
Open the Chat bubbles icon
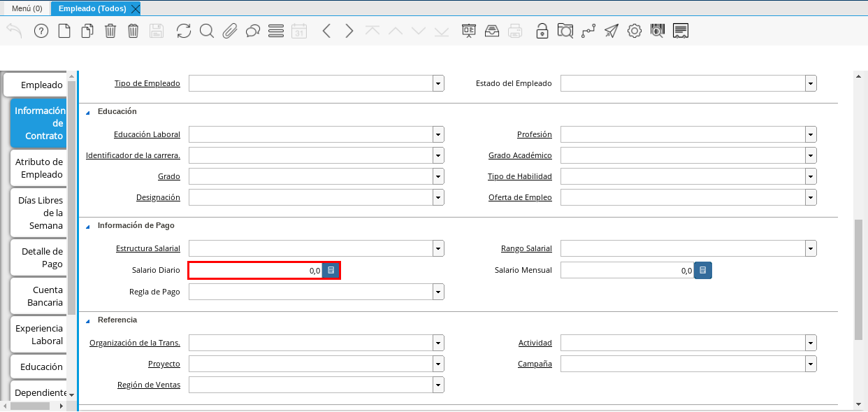click(x=253, y=31)
